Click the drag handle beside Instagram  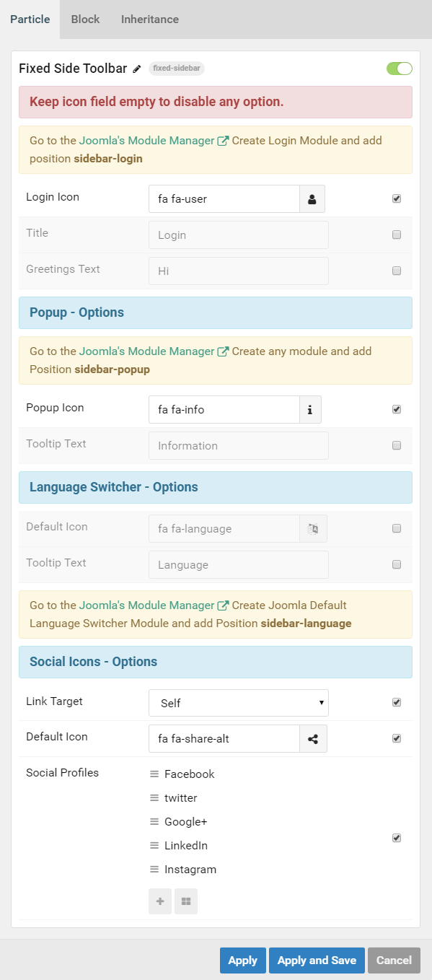tap(154, 870)
